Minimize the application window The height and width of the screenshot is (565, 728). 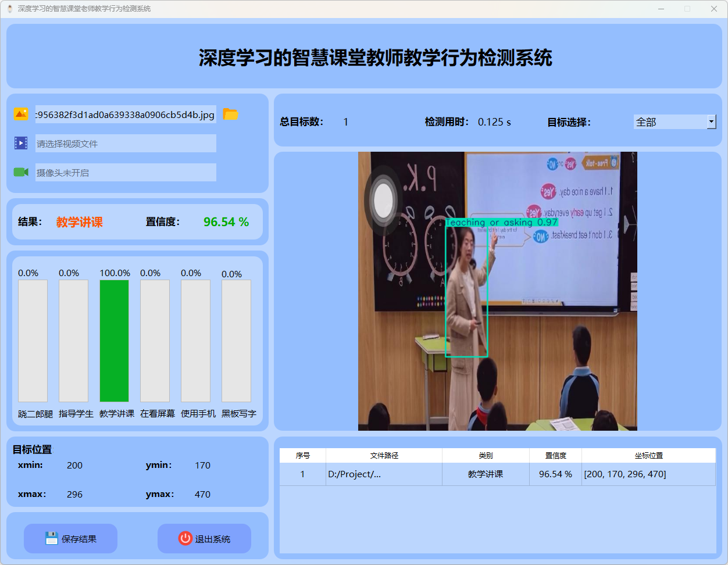661,9
